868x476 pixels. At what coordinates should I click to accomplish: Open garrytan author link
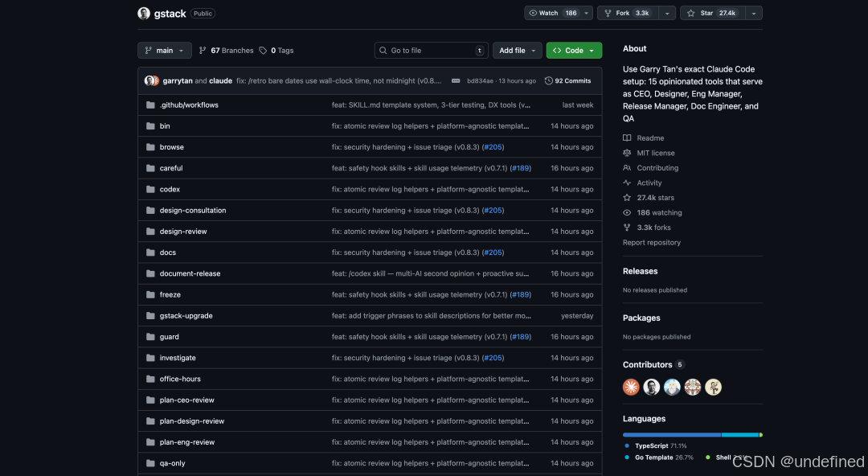tap(178, 81)
